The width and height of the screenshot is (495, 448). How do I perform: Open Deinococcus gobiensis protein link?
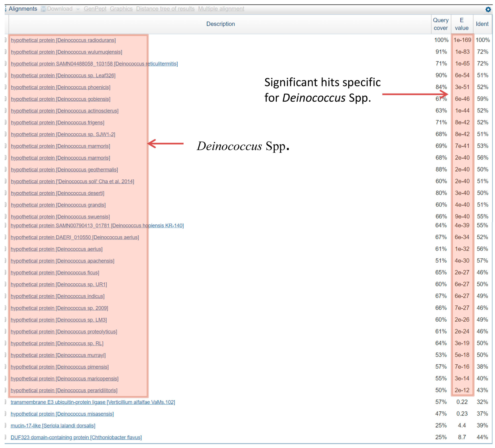coord(61,99)
